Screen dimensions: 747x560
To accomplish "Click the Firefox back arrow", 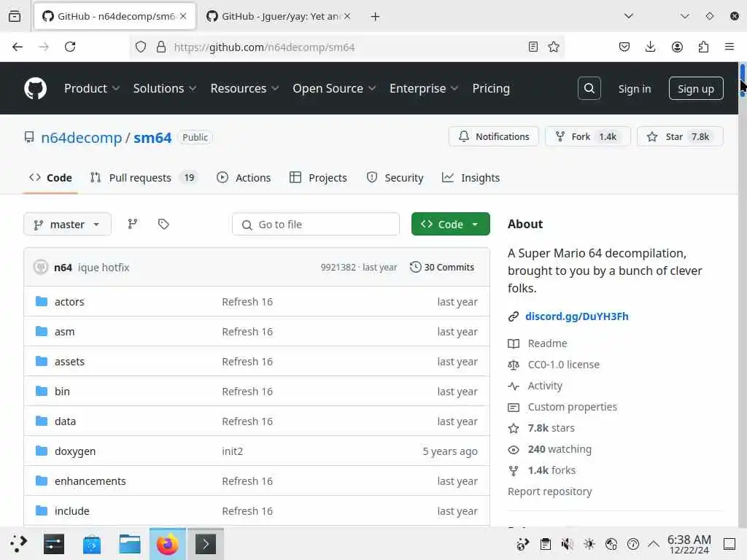I will click(18, 47).
